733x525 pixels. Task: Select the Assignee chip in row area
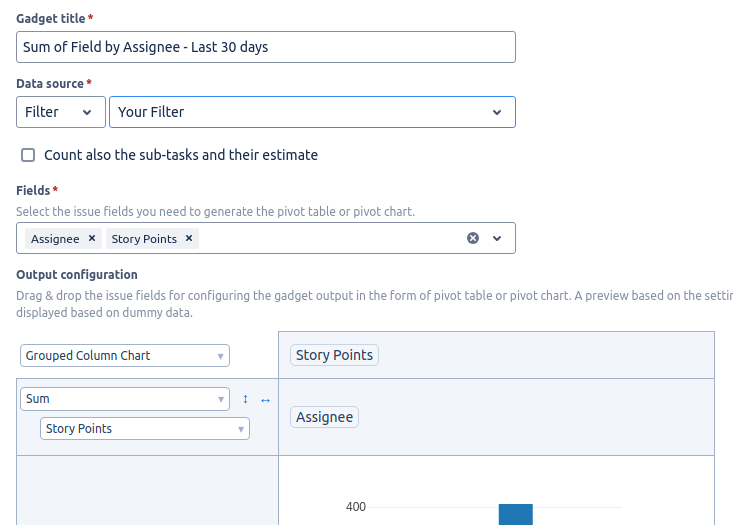[324, 417]
